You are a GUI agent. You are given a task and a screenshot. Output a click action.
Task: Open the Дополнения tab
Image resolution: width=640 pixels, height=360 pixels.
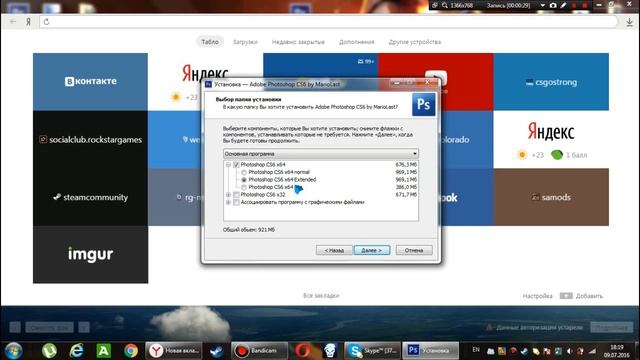tap(356, 42)
